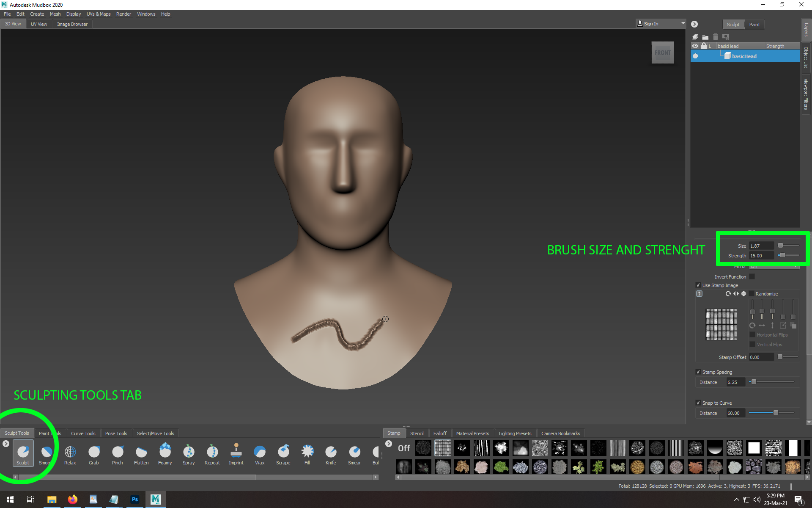Click the layer visibility camera icon

pos(726,37)
